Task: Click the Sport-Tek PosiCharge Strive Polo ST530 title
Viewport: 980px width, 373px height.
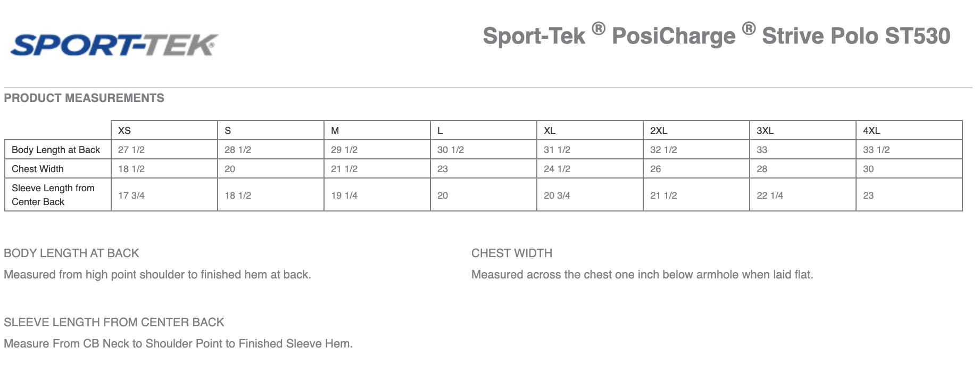Action: 716,36
